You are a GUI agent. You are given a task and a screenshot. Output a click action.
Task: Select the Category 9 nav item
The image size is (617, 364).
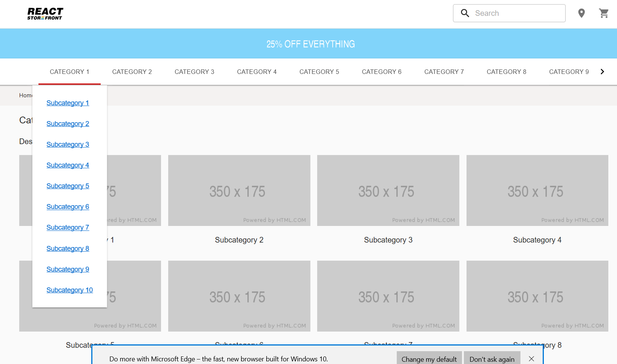pyautogui.click(x=569, y=72)
